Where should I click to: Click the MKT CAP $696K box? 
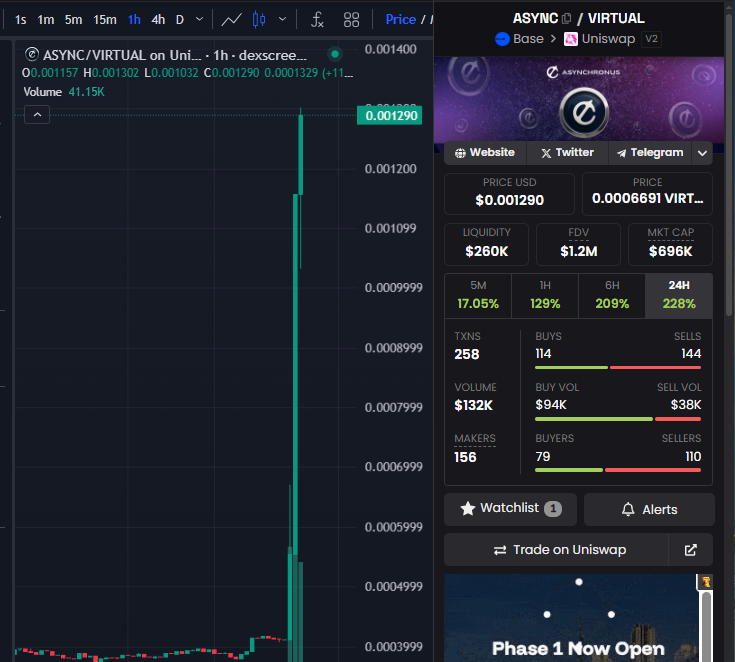(670, 244)
